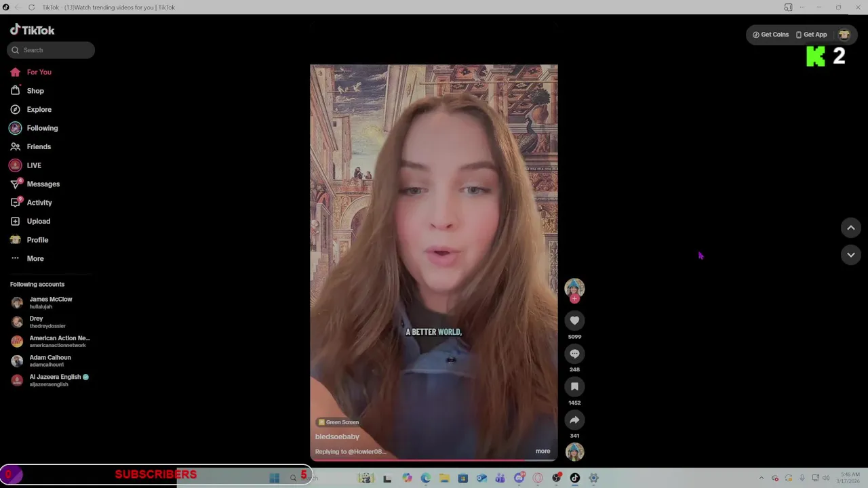Click the TikTok logo
The height and width of the screenshot is (488, 868).
point(32,30)
